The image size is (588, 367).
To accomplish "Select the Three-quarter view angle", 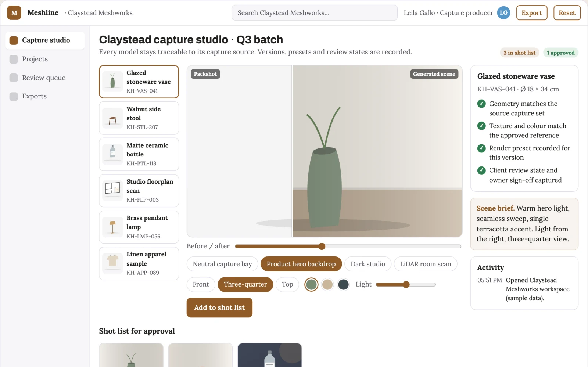I will 245,285.
